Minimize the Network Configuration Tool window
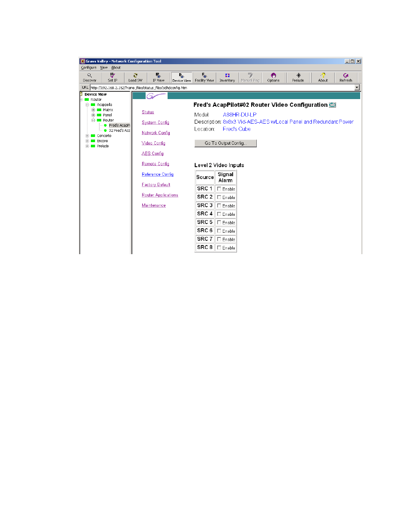 [x=347, y=61]
